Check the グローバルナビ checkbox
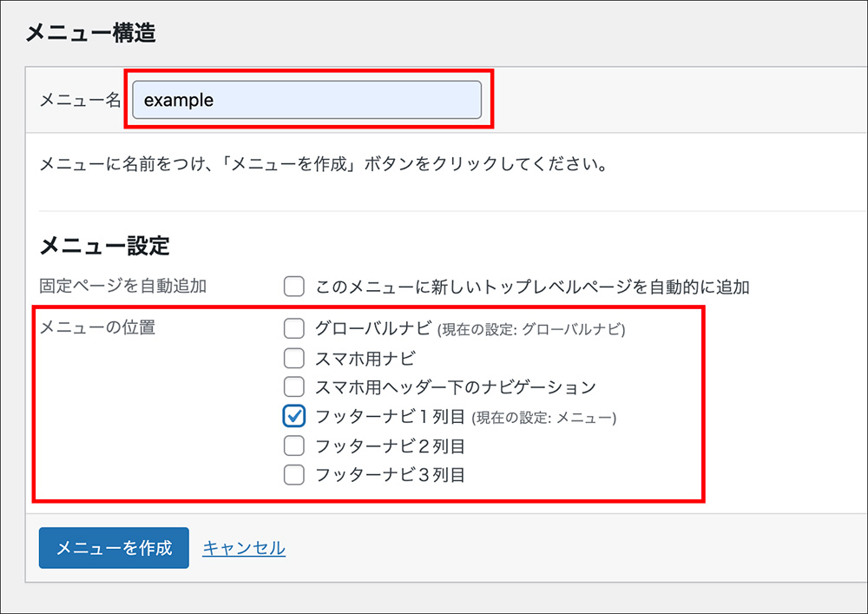The height and width of the screenshot is (614, 868). [x=294, y=328]
